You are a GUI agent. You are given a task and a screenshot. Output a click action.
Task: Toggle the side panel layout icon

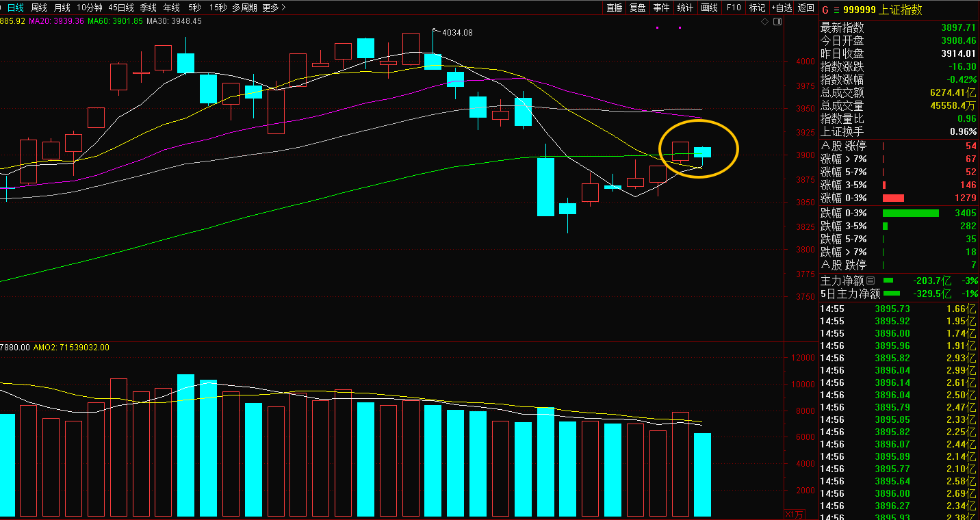(x=777, y=22)
